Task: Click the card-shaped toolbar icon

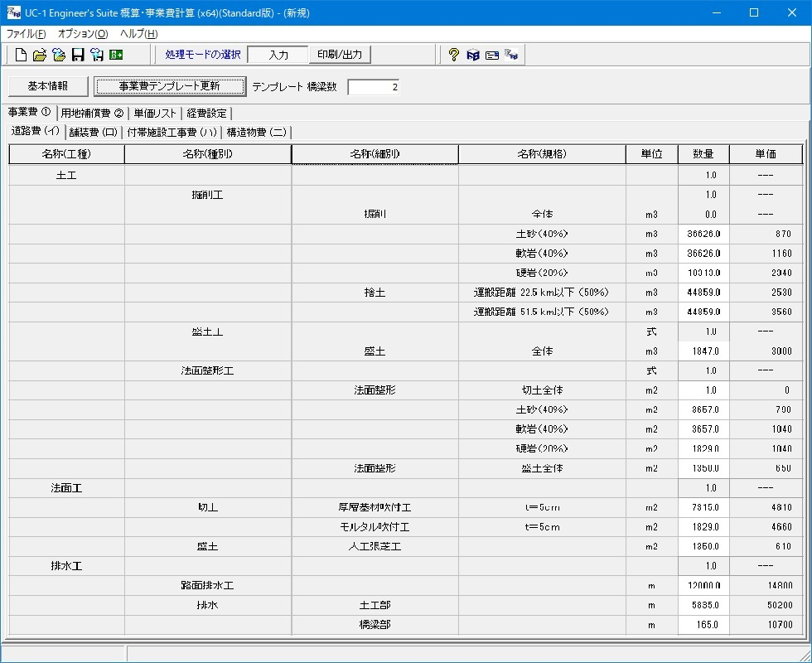Action: pyautogui.click(x=492, y=55)
